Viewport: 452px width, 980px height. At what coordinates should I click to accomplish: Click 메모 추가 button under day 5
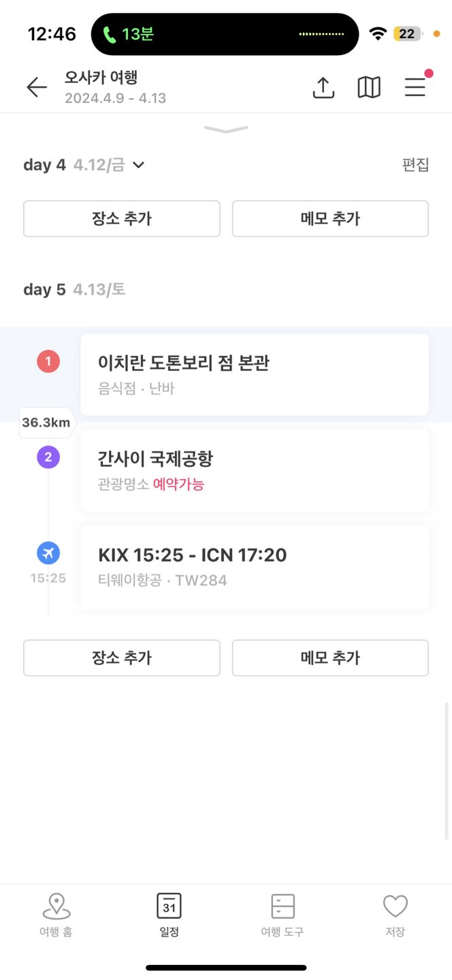tap(330, 657)
